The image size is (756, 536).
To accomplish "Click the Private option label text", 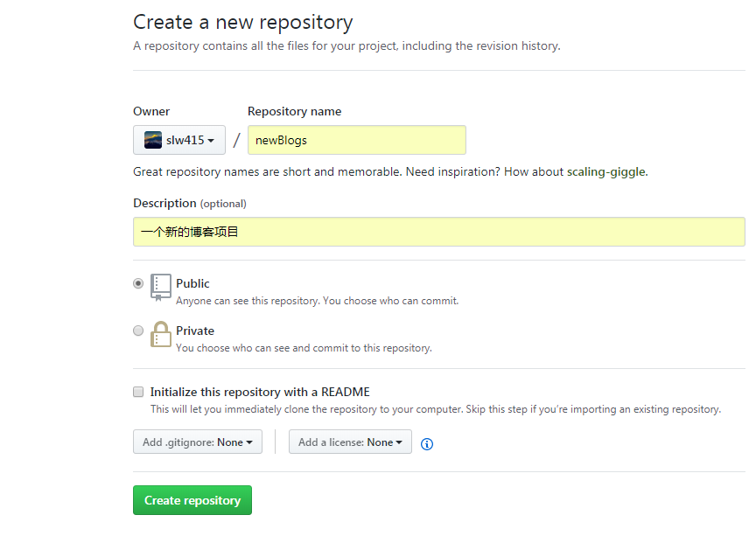I will (x=195, y=331).
